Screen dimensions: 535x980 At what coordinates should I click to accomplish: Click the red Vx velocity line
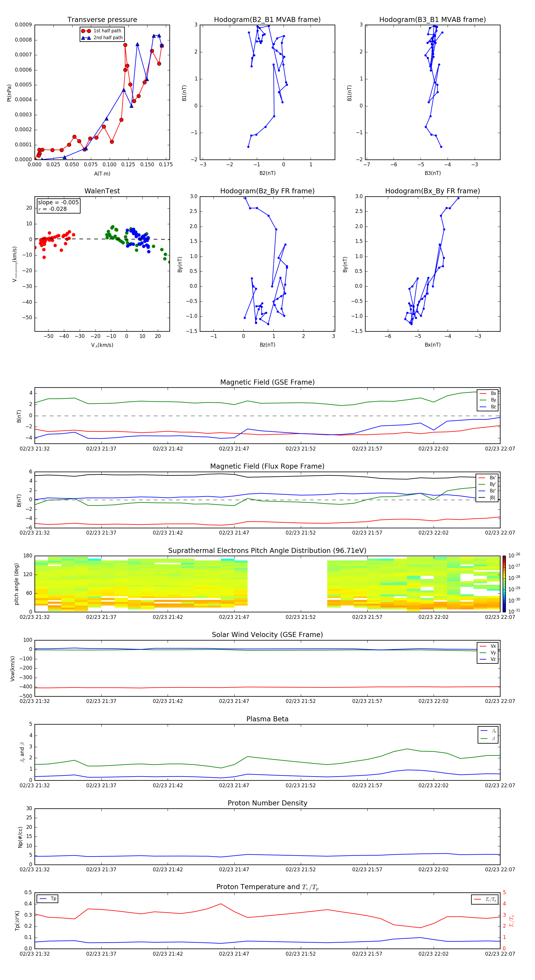coord(267,687)
